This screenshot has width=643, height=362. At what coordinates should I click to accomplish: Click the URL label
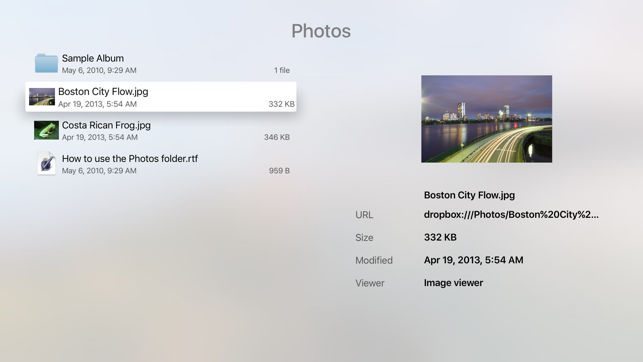364,215
